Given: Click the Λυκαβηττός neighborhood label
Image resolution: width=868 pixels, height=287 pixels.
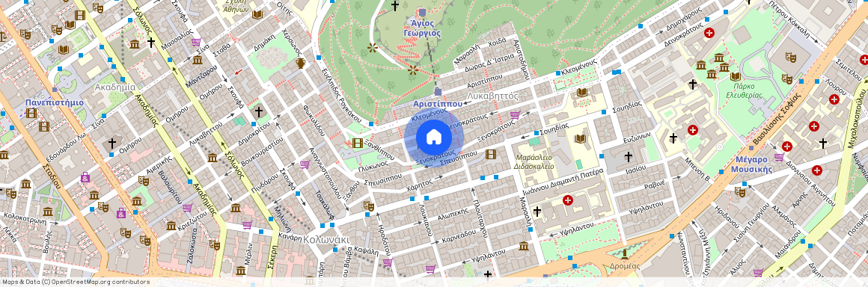Looking at the screenshot, I should tap(492, 96).
